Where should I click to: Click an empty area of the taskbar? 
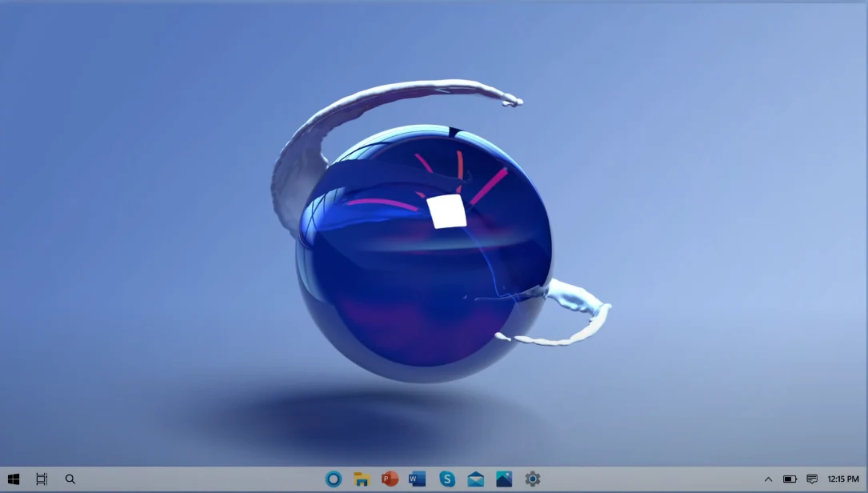point(200,479)
